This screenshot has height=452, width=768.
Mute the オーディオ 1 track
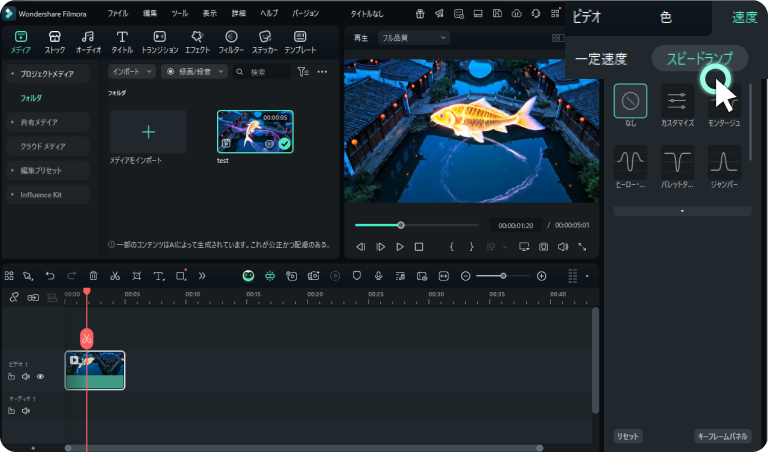(26, 411)
